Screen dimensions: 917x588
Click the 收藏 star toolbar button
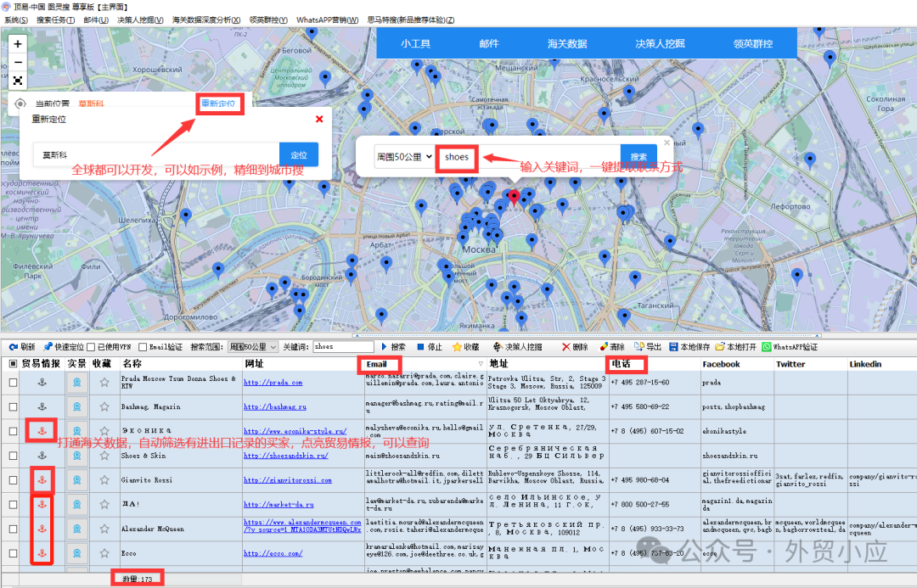pos(465,347)
